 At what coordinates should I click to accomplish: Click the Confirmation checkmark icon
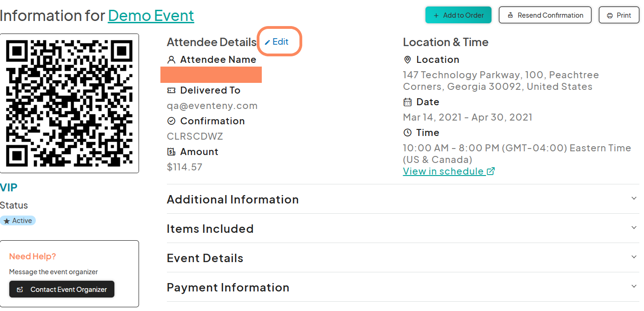click(171, 121)
